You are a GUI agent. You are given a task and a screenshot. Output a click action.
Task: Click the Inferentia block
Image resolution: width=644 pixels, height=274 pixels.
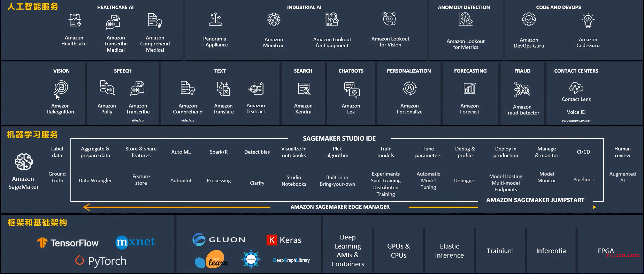(551, 251)
